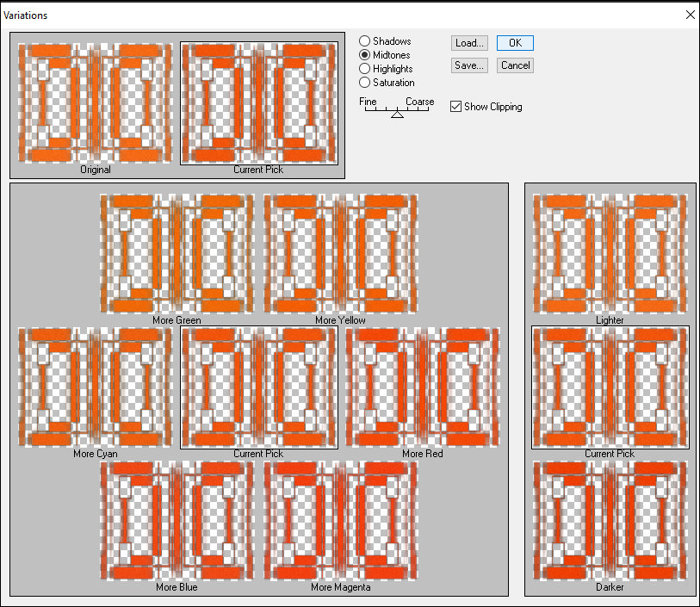Apply the More Red variation

click(424, 387)
